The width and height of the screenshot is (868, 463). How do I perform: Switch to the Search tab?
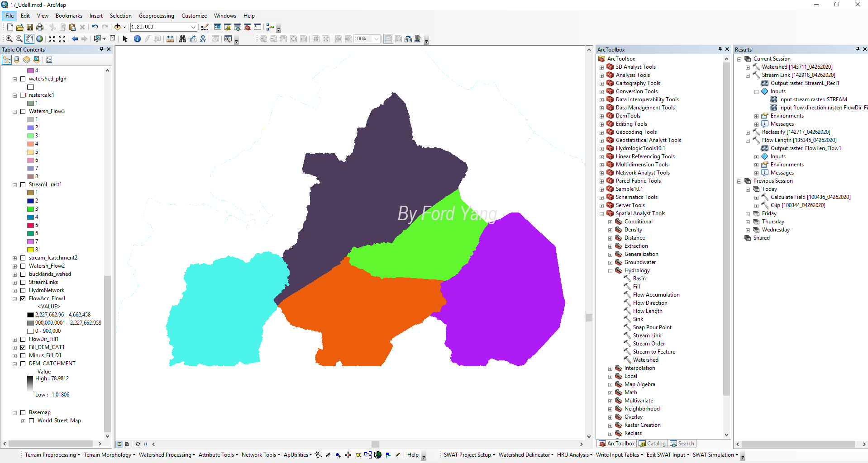(x=682, y=444)
